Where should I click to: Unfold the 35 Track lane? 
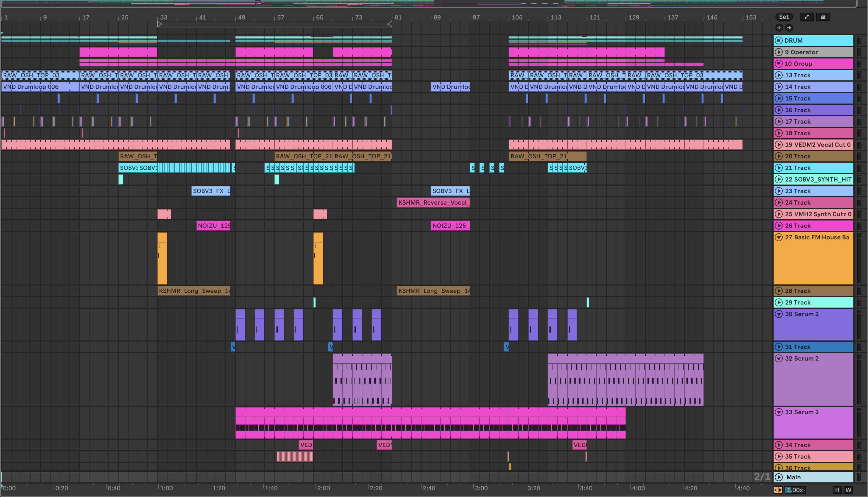pos(778,456)
